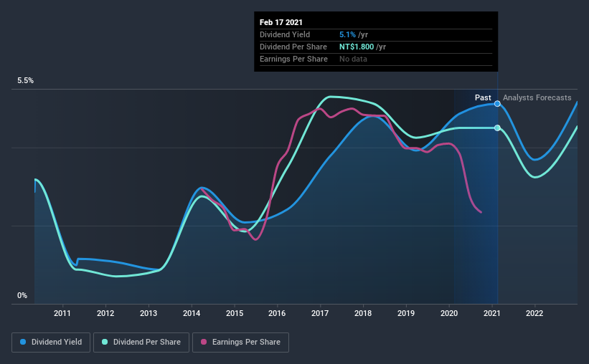This screenshot has height=364, width=589.
Task: Click Dividend Per Share row label in tooltip
Action: coord(293,47)
